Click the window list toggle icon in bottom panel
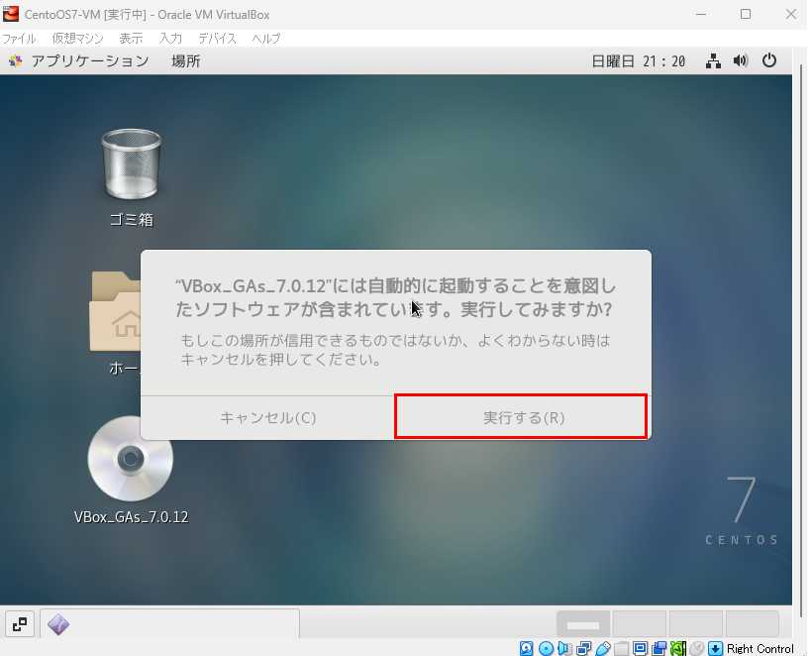 click(x=20, y=624)
